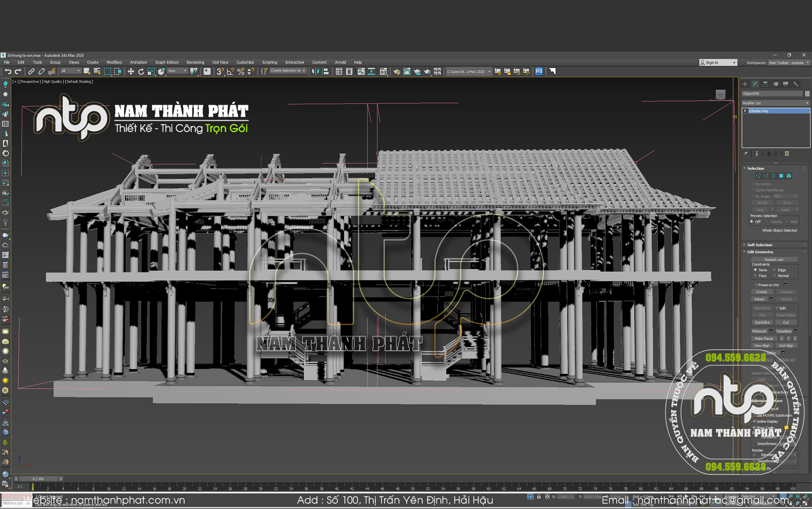Click Configure Modifier Sets icon
The height and width of the screenshot is (509, 812).
click(787, 153)
